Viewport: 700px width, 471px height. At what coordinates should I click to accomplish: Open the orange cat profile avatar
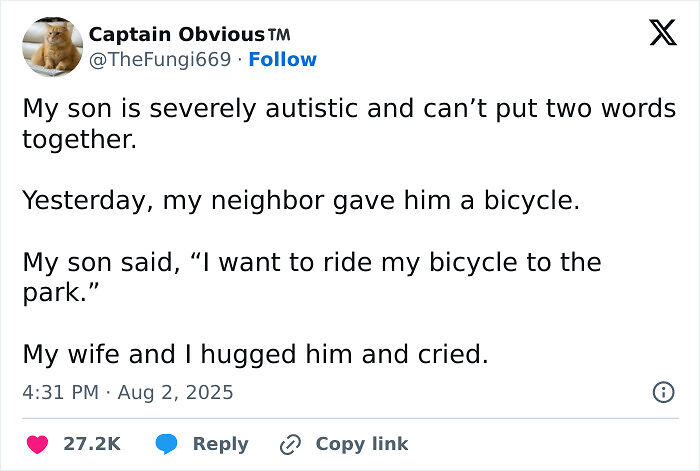[x=51, y=46]
